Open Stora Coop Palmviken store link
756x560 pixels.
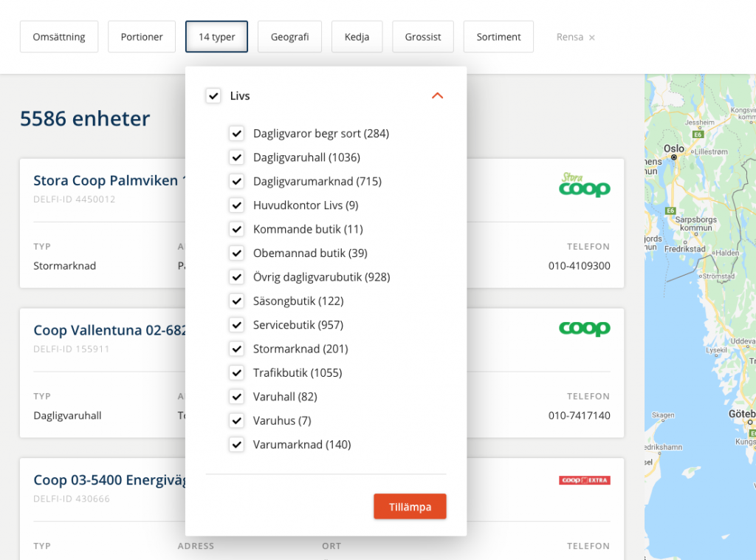click(109, 180)
